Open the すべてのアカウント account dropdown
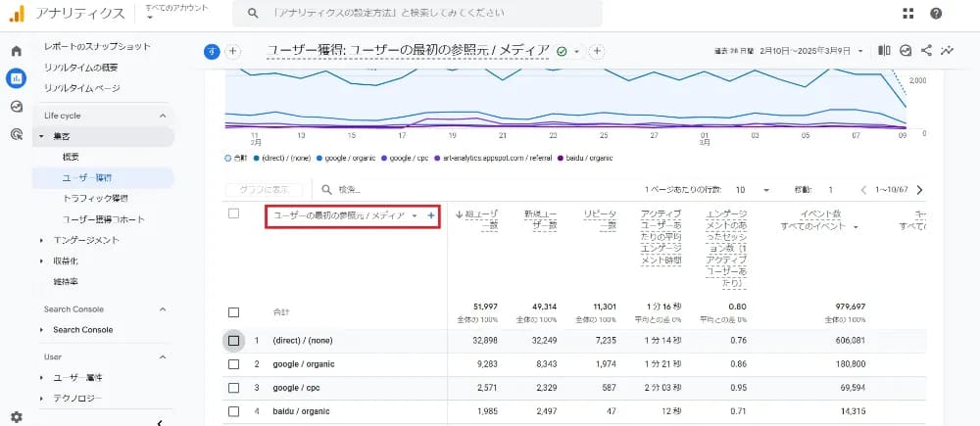Screen dimensions: 980x426 click(176, 13)
